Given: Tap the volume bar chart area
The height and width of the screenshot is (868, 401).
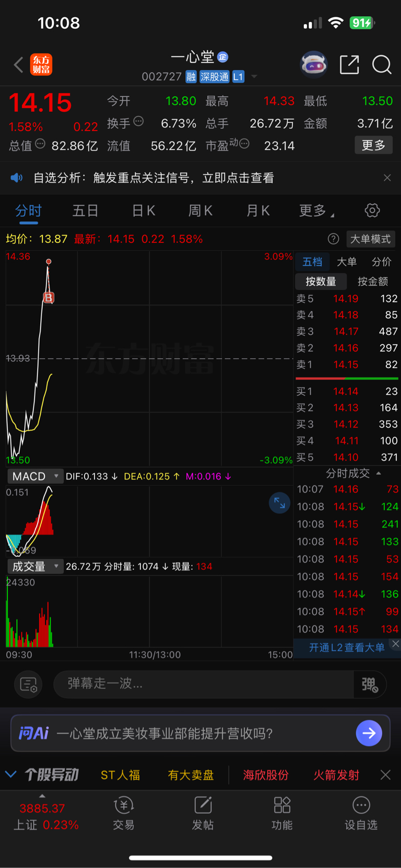Looking at the screenshot, I should 149,611.
